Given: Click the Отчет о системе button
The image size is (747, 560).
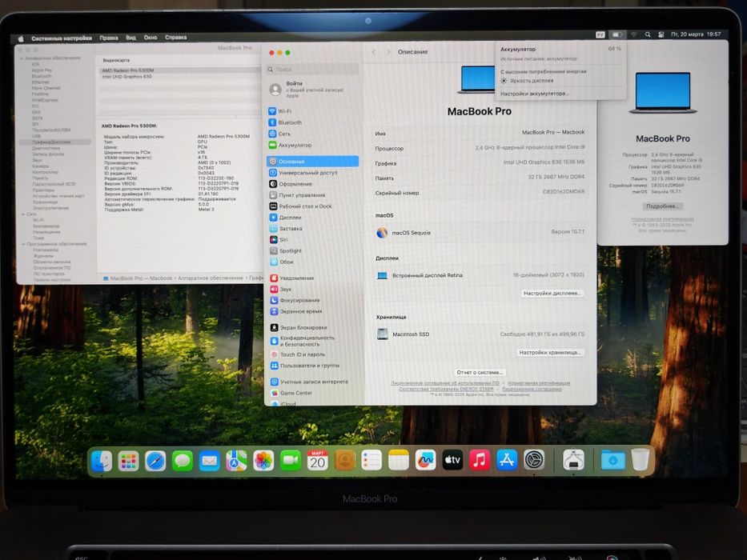Looking at the screenshot, I should pyautogui.click(x=480, y=372).
